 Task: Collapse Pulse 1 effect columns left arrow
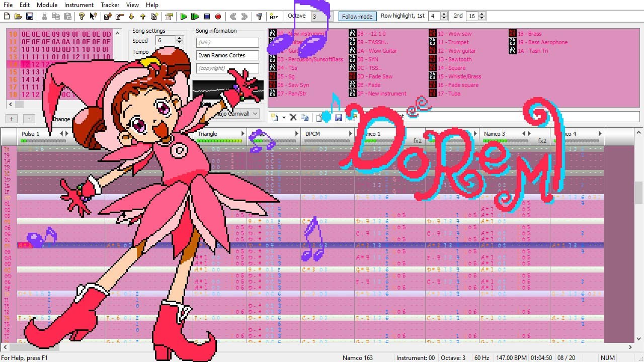coord(61,133)
